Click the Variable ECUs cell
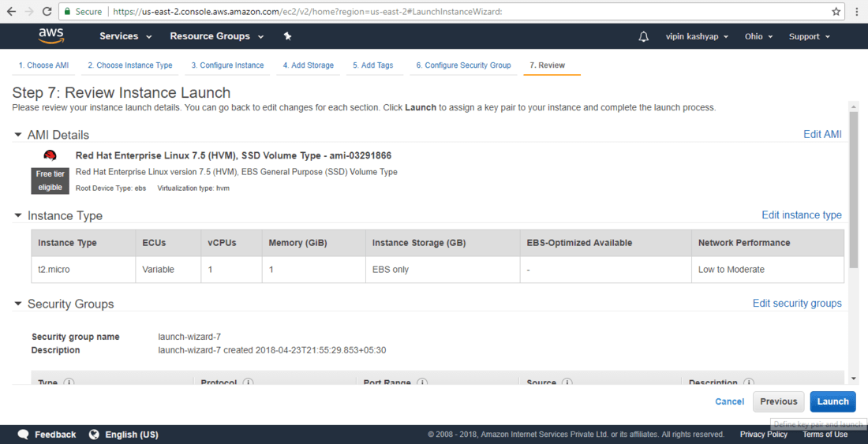The width and height of the screenshot is (868, 444). [x=168, y=269]
